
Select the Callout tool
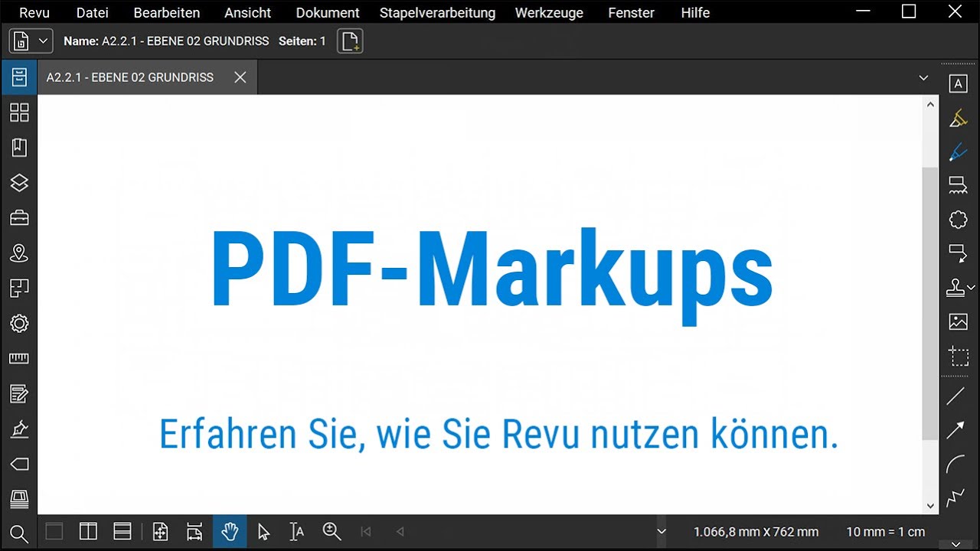click(x=958, y=253)
